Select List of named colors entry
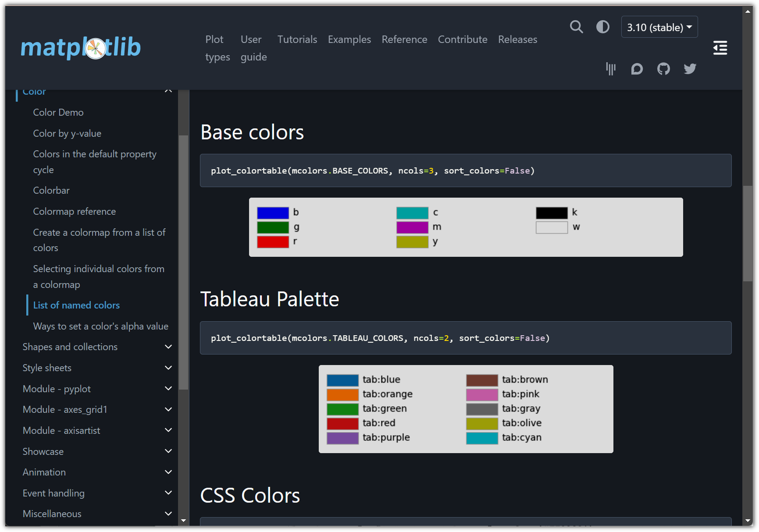Image resolution: width=759 pixels, height=532 pixels. pos(76,305)
